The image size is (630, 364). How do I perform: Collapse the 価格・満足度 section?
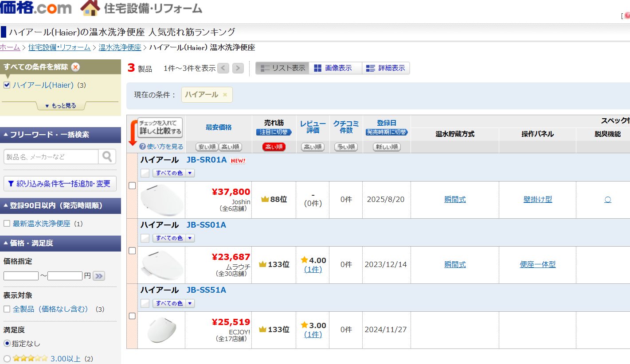[60, 243]
